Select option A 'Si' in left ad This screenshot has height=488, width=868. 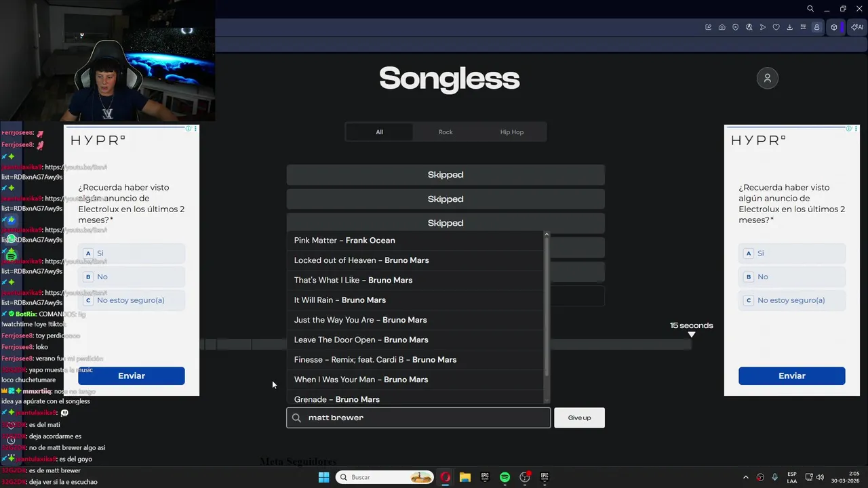[x=132, y=253]
